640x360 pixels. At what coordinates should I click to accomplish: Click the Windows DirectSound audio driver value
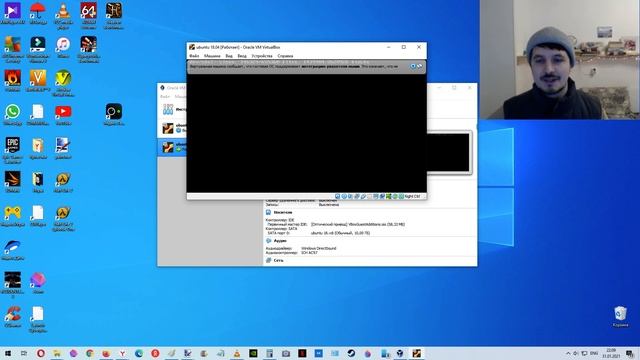tap(318, 248)
